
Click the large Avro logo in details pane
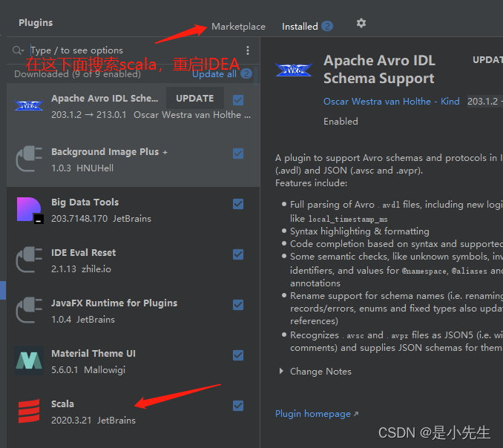(x=294, y=70)
